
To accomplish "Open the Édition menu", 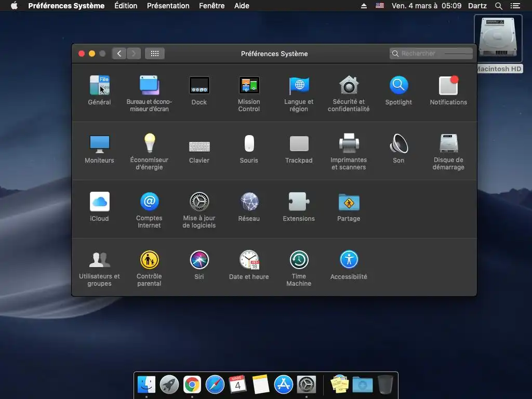I will [126, 6].
